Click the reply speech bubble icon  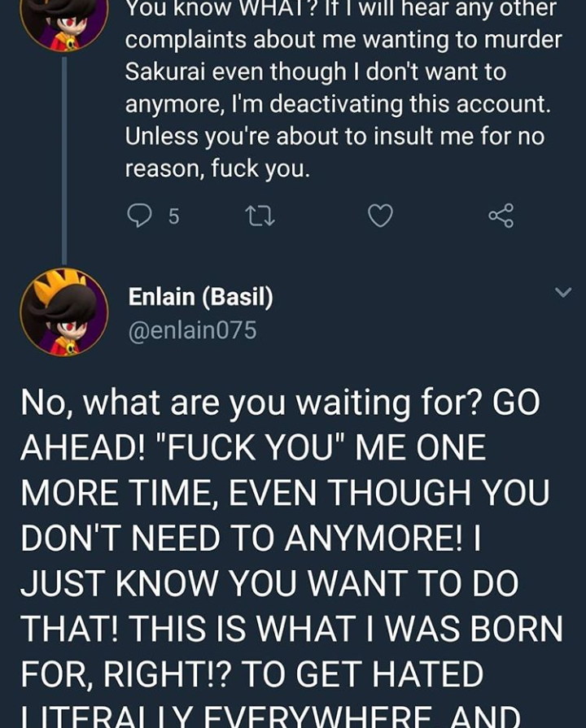coord(140,216)
